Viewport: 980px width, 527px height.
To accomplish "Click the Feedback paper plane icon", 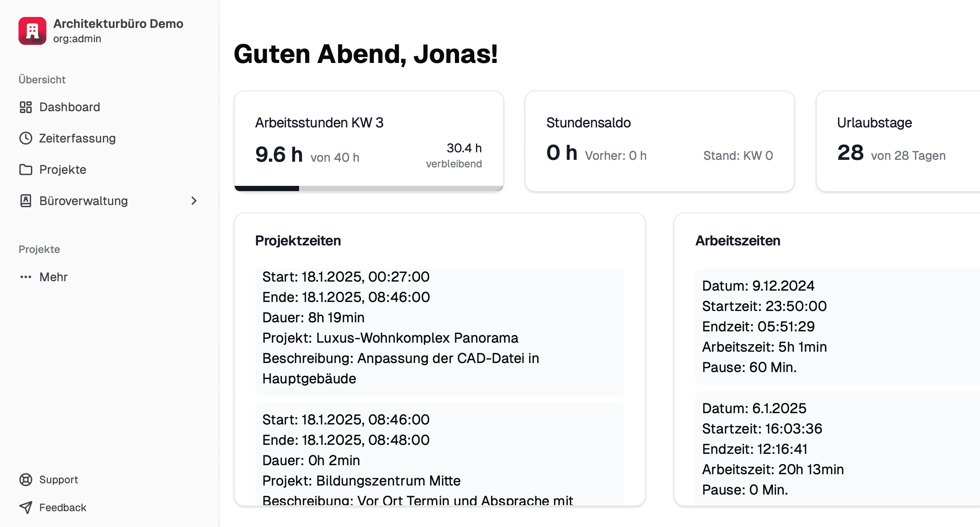I will tap(26, 508).
